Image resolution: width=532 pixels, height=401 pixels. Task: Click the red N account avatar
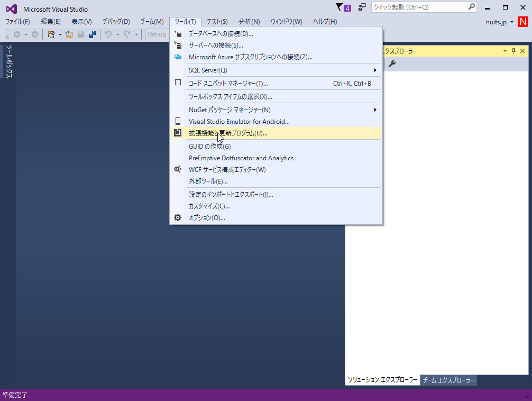pos(523,22)
